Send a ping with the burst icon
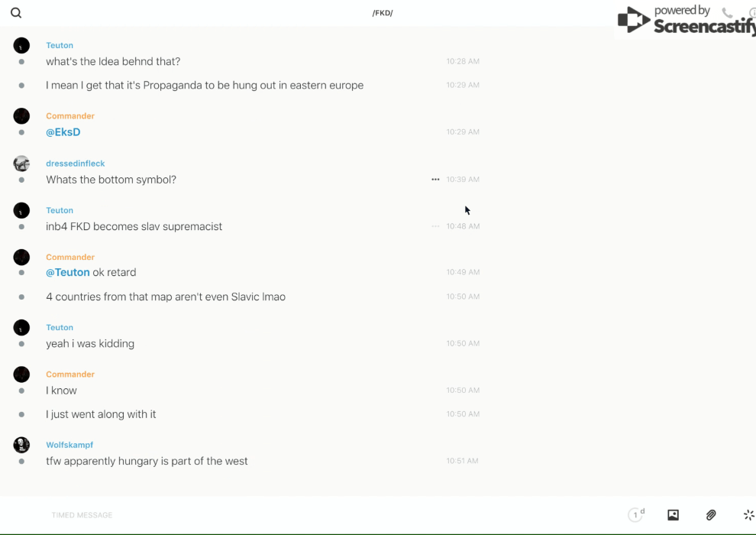The width and height of the screenshot is (756, 535). coord(748,515)
